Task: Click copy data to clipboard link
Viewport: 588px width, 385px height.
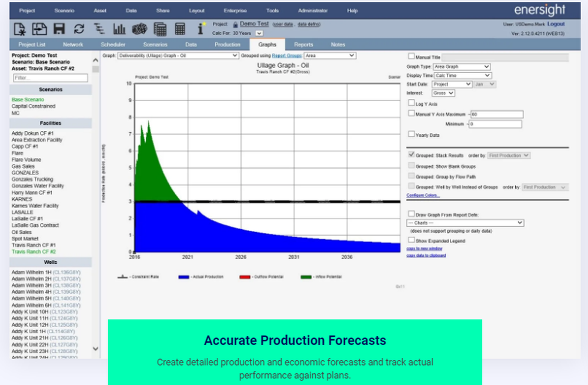Action: (x=426, y=255)
